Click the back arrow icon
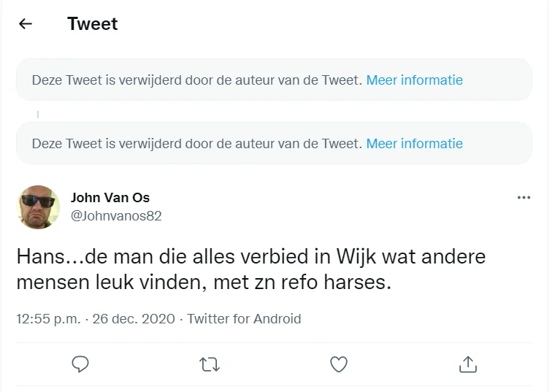Screen dimensions: 555x392 26,24
